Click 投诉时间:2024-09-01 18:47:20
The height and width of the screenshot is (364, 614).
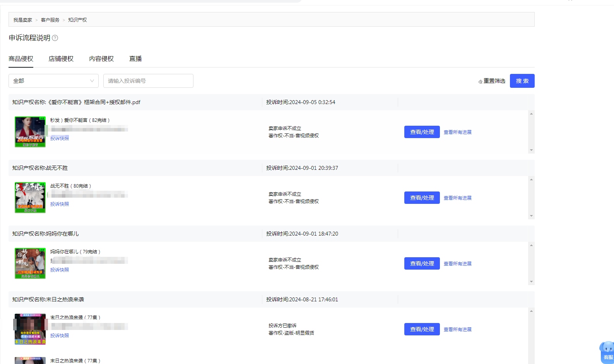[302, 234]
